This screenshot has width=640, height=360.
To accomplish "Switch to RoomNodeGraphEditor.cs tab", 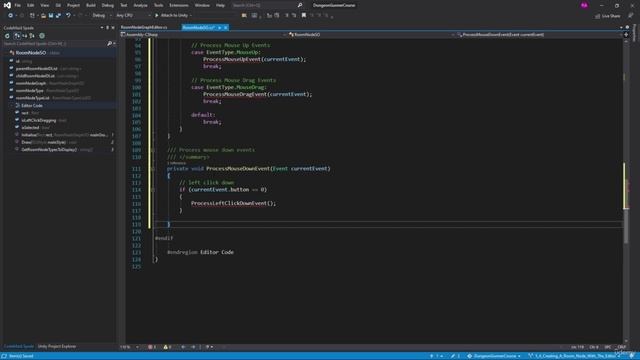I will [144, 27].
